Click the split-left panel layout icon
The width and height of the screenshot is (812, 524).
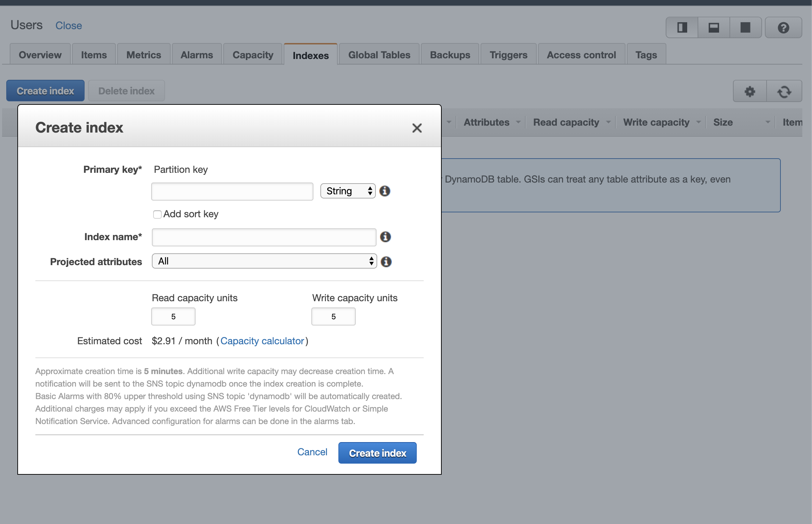[x=682, y=27]
